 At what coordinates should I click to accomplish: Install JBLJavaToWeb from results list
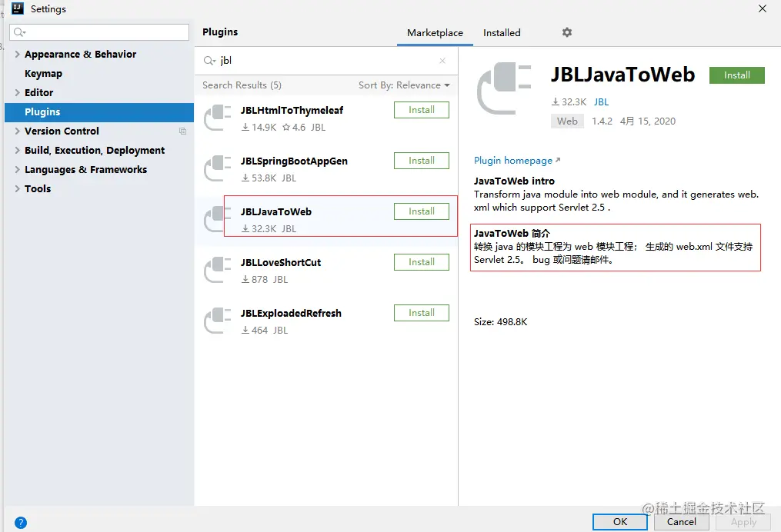(422, 211)
